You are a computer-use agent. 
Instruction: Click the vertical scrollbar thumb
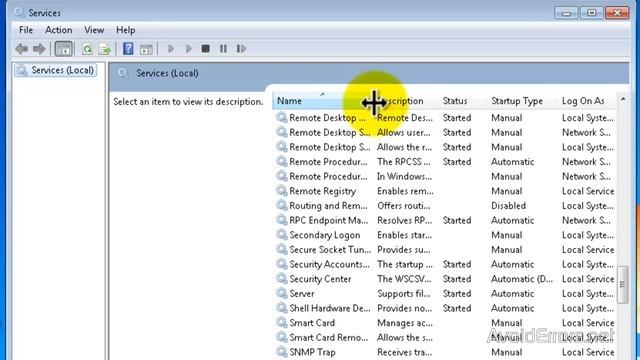click(623, 284)
